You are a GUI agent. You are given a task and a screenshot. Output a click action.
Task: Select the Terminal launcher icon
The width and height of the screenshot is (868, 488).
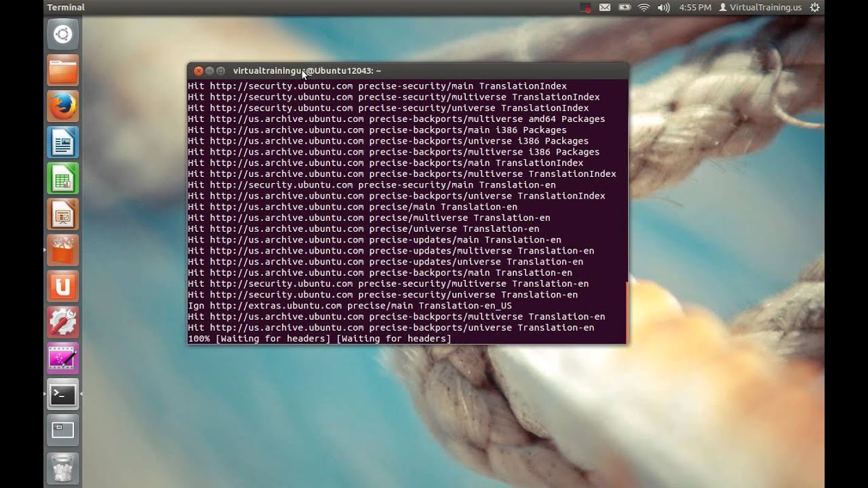[x=63, y=394]
